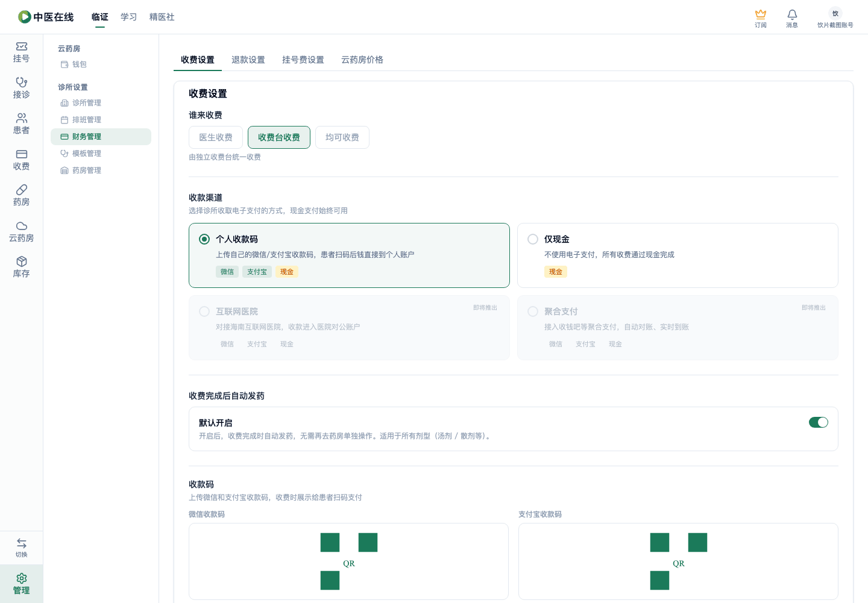Open 药房管理 pharmacy management item

pos(101,170)
